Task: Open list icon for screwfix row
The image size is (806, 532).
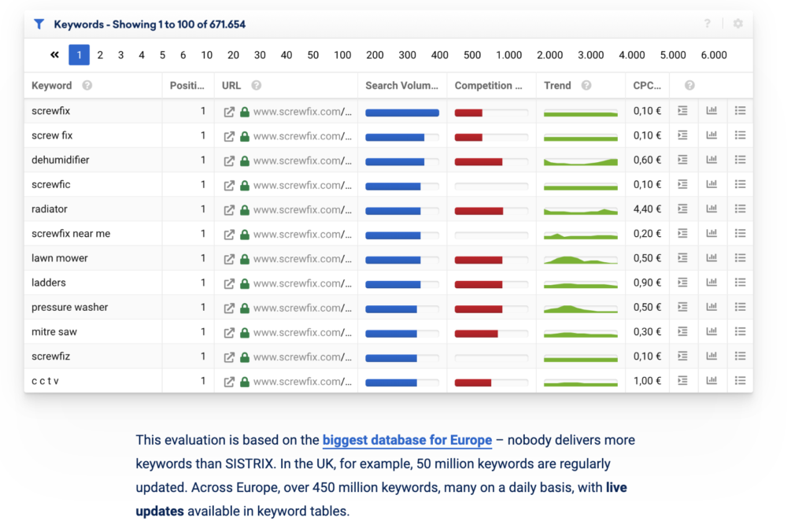Action: click(740, 110)
